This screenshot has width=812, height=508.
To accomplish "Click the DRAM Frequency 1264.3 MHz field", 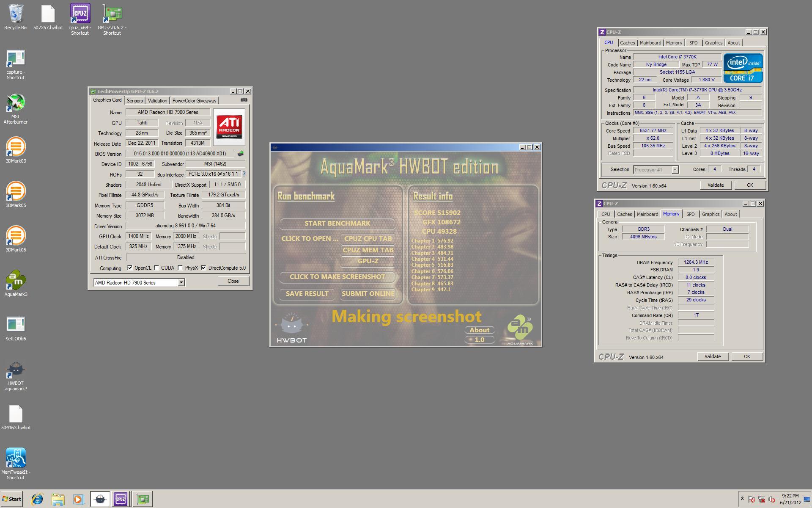I will 696,262.
